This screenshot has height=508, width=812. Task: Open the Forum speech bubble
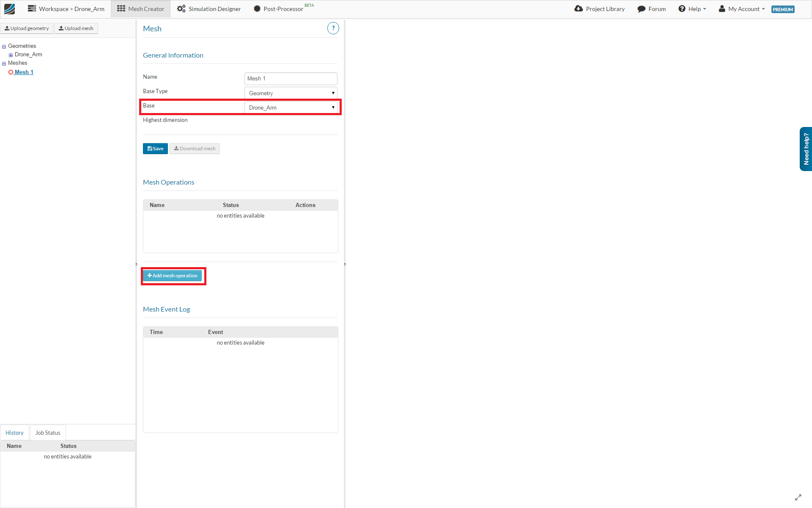[642, 9]
